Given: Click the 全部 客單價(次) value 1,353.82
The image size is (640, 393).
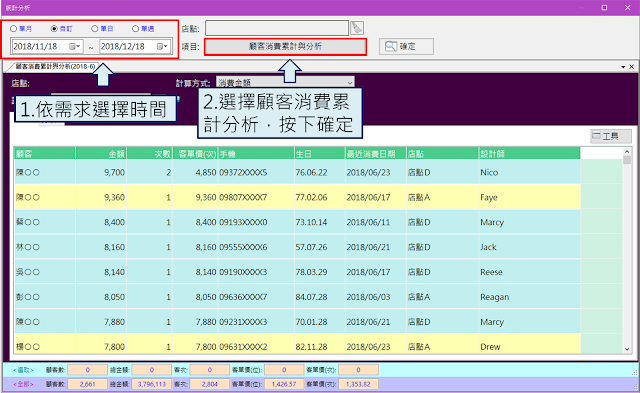Looking at the screenshot, I should [358, 384].
